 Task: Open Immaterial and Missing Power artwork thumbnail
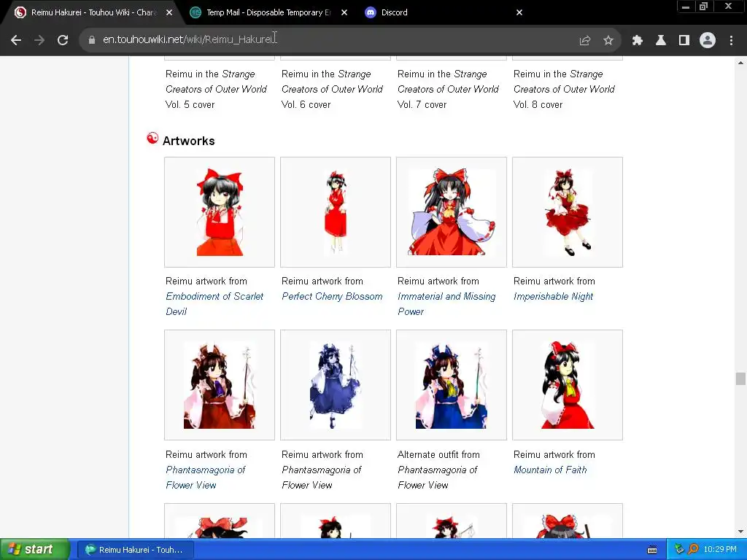click(x=452, y=212)
